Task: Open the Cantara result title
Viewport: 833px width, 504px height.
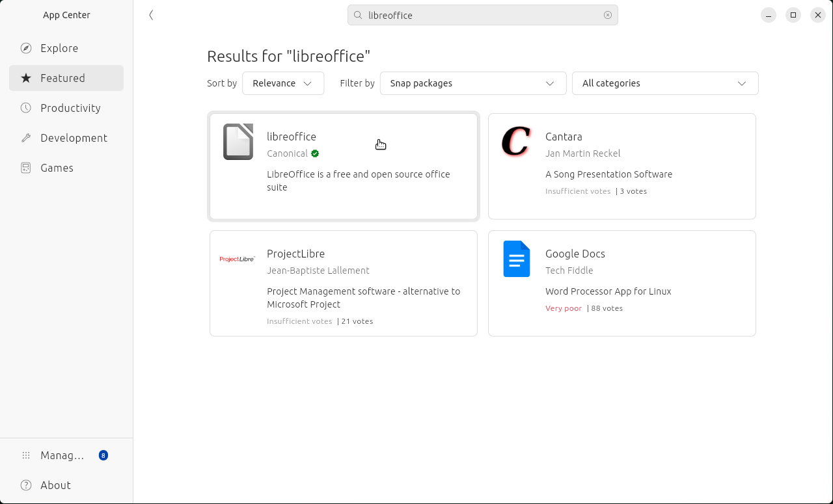Action: coord(564,137)
